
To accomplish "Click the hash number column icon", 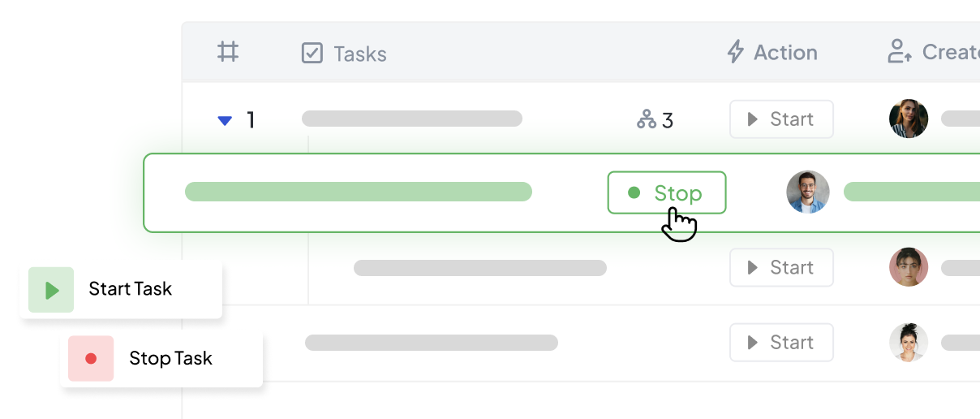I will 228,53.
